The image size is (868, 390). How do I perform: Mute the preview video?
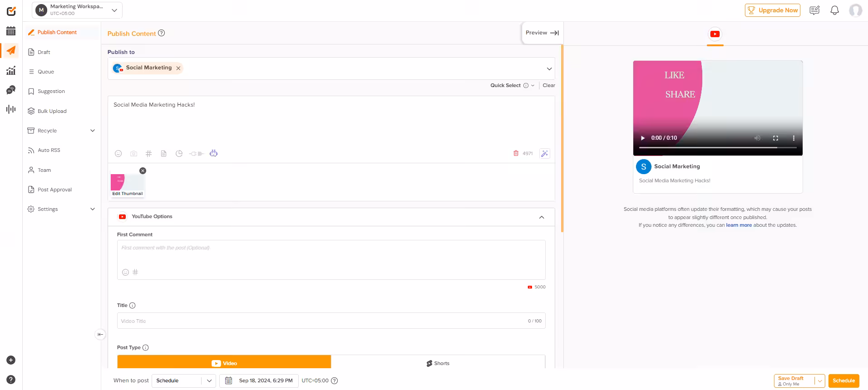coord(757,138)
